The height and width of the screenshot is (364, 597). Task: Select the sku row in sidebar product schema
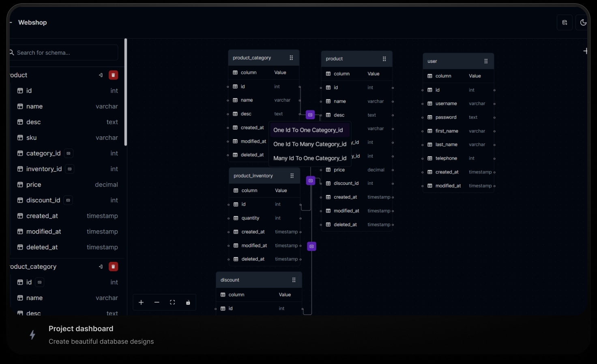67,138
